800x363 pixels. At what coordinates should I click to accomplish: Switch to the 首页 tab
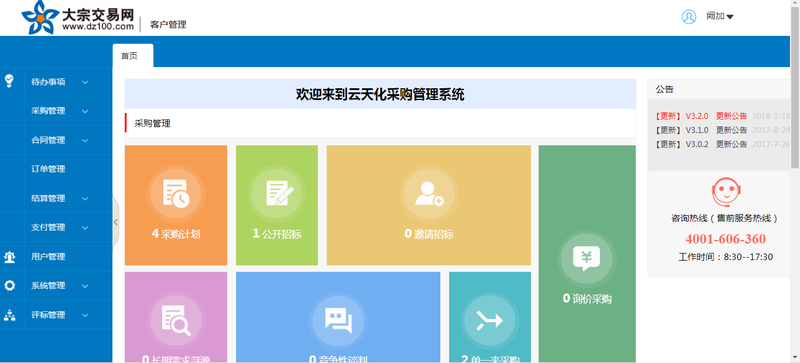[x=133, y=56]
